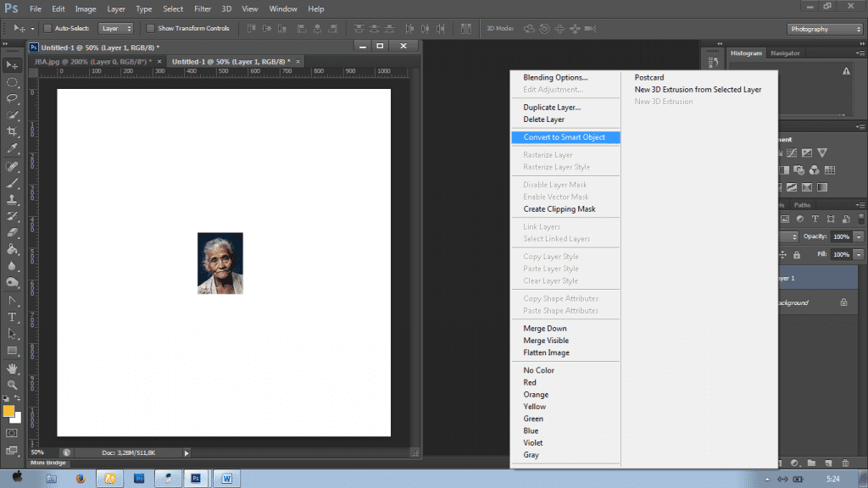Select the Eraser tool
The image size is (868, 488).
(12, 233)
